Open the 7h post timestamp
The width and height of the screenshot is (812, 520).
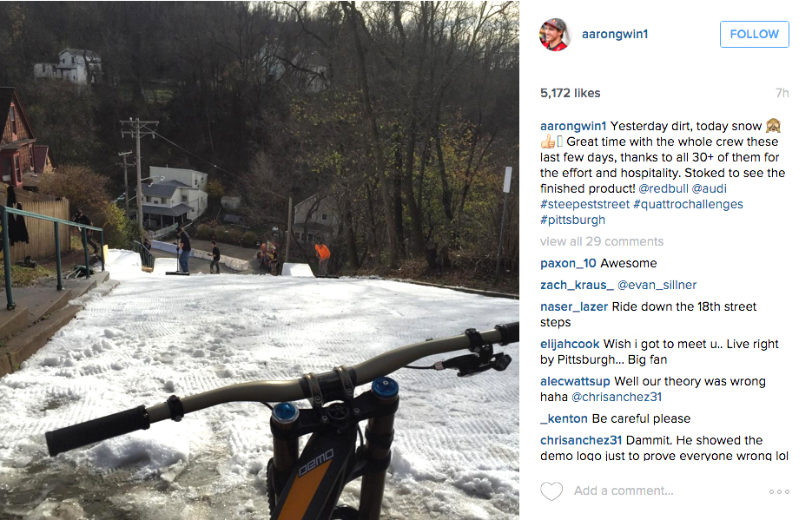(782, 93)
